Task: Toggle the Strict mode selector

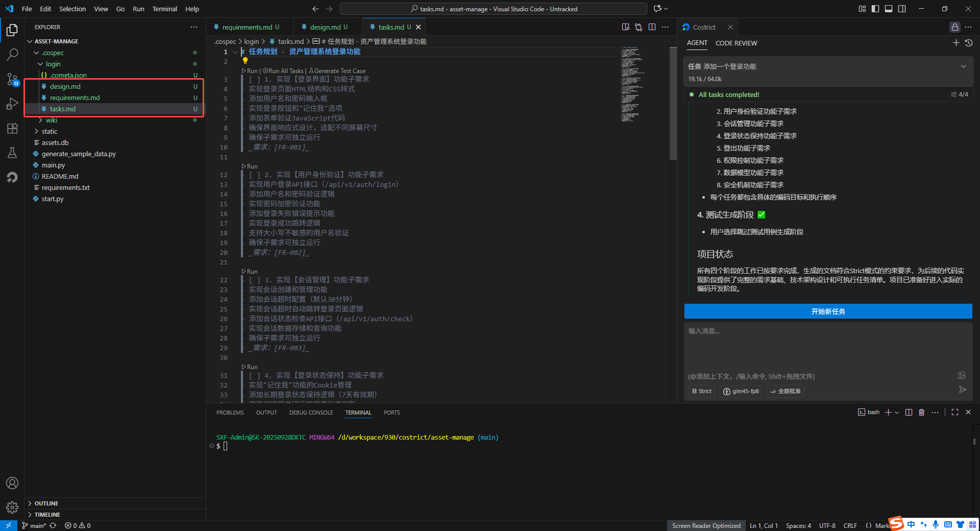Action: coord(701,392)
